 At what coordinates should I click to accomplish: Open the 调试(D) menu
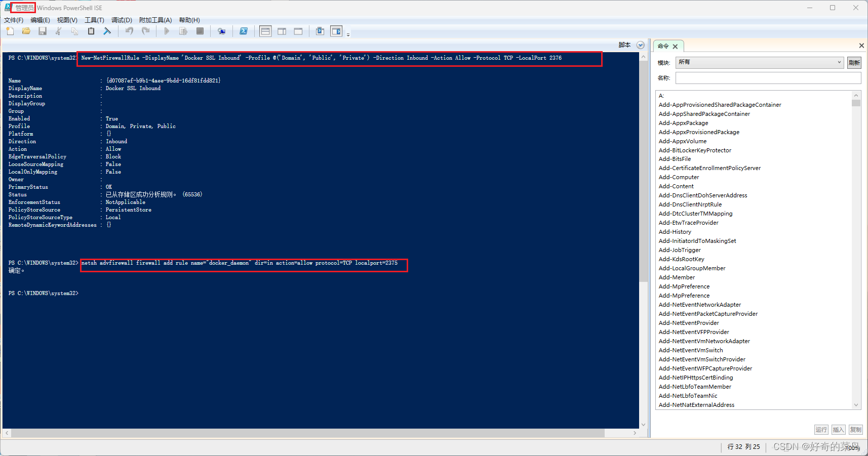click(122, 20)
